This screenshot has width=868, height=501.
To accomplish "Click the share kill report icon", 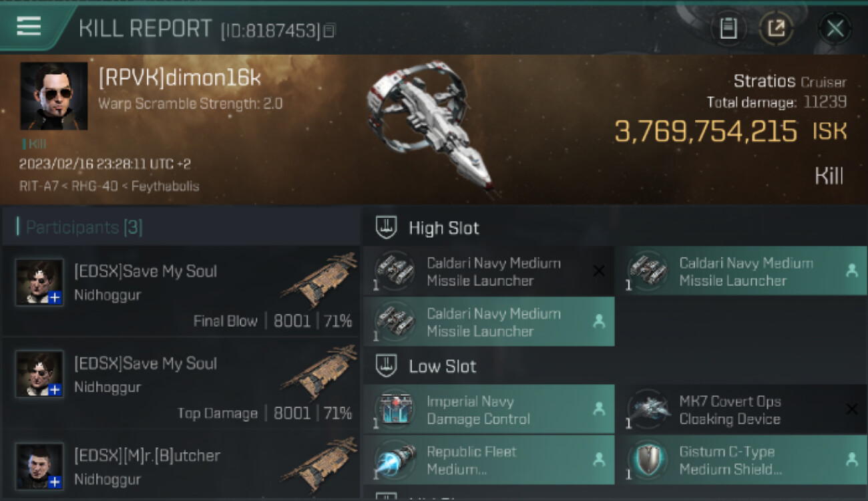I will point(776,29).
